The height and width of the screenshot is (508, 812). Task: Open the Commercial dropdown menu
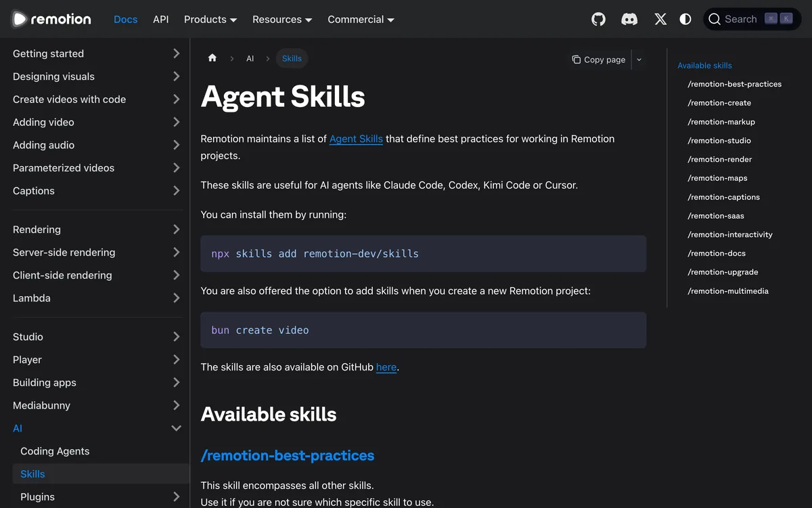pyautogui.click(x=361, y=19)
